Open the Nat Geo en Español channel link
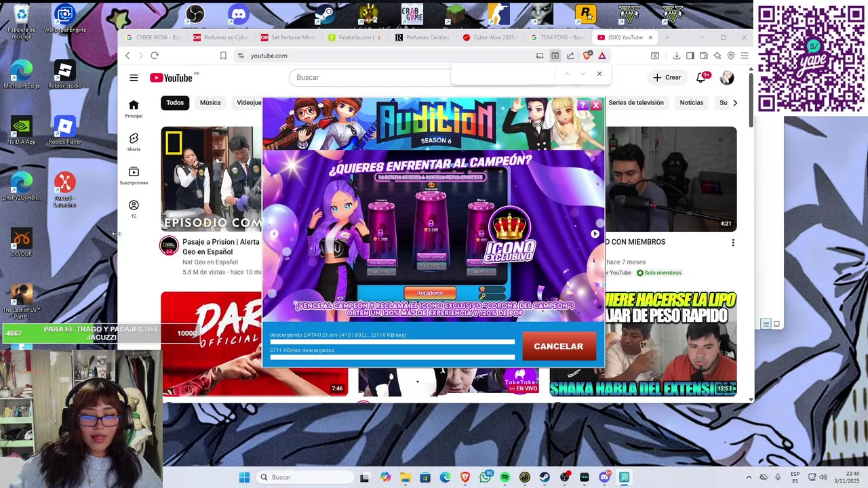 coord(210,262)
